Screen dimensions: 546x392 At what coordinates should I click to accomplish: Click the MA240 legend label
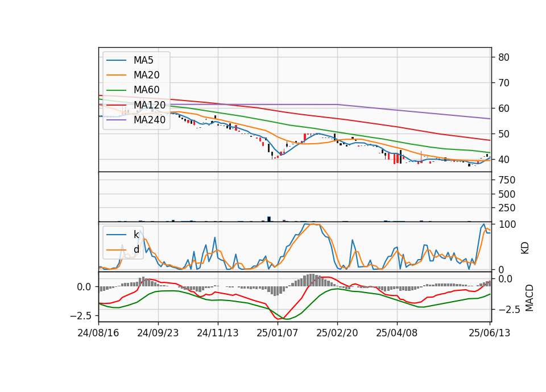pos(150,120)
